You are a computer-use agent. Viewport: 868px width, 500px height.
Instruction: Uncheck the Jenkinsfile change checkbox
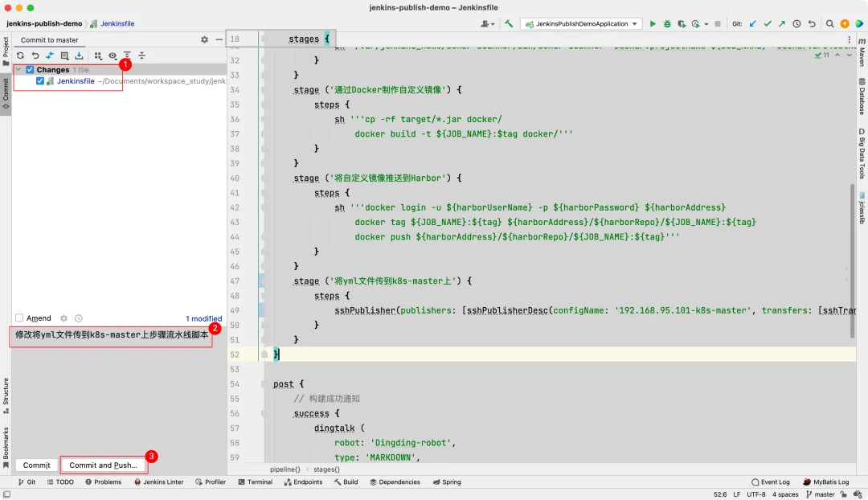coord(40,81)
